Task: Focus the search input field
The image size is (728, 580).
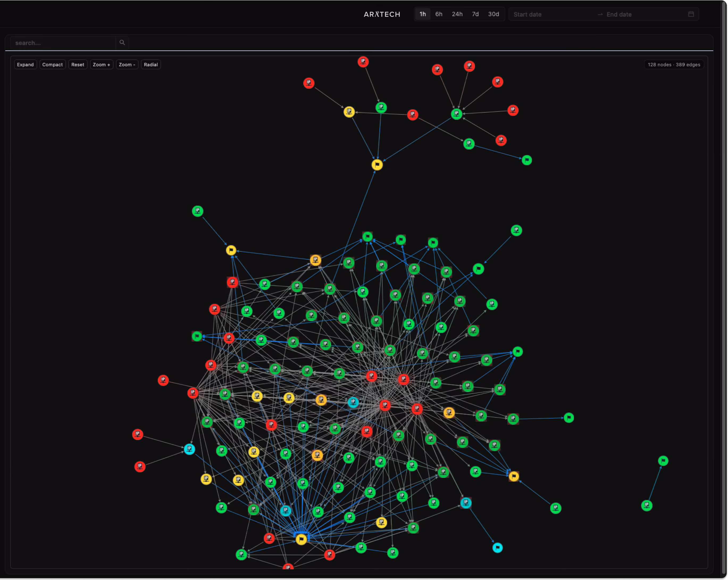Action: point(63,43)
